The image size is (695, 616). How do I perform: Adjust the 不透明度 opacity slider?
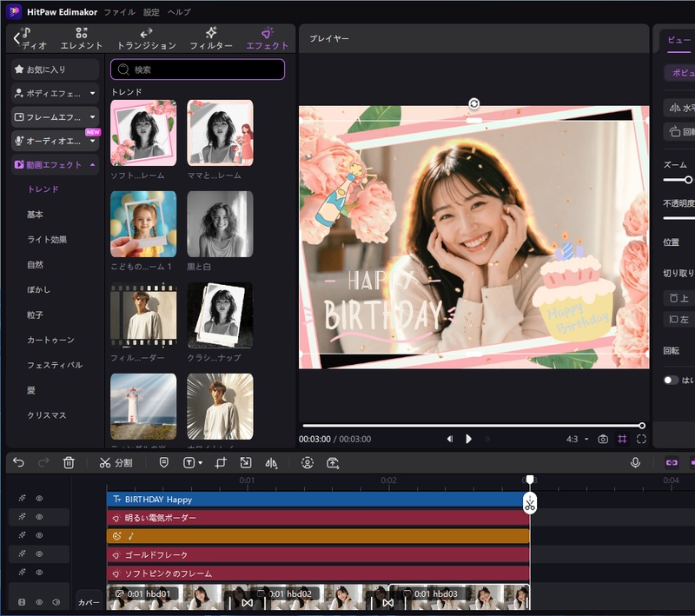[679, 218]
